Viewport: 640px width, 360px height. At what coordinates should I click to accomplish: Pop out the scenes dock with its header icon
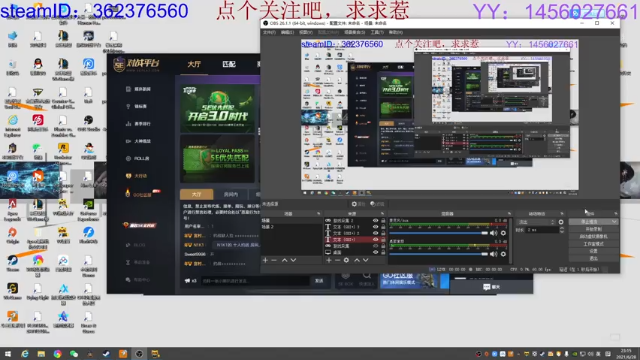318,213
